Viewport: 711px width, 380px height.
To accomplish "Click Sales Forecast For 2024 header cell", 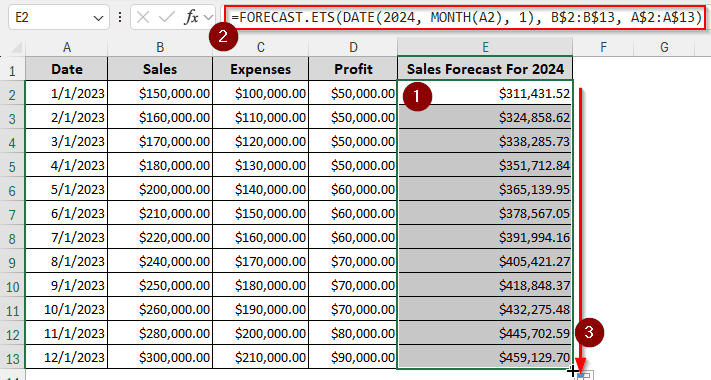I will tap(485, 69).
